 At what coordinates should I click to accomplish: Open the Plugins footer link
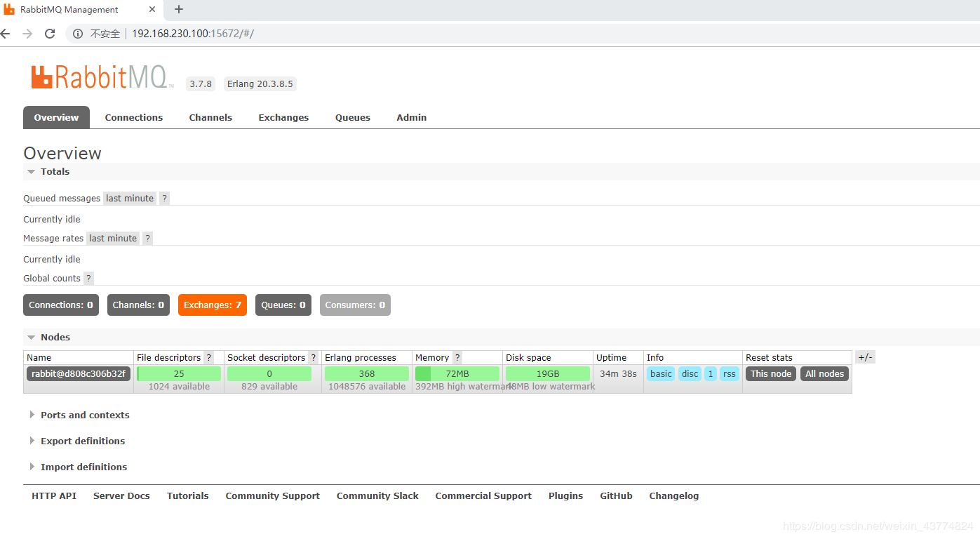[566, 496]
